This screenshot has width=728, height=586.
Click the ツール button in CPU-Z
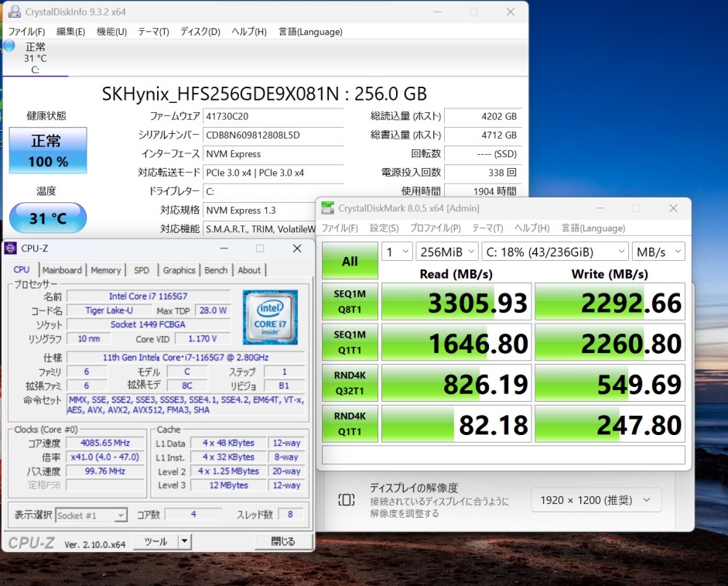(156, 541)
